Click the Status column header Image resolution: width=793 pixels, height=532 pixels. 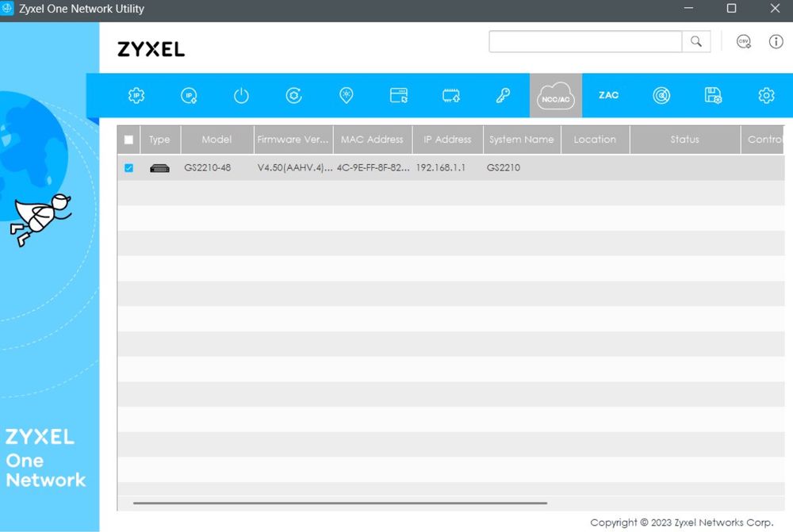tap(685, 140)
